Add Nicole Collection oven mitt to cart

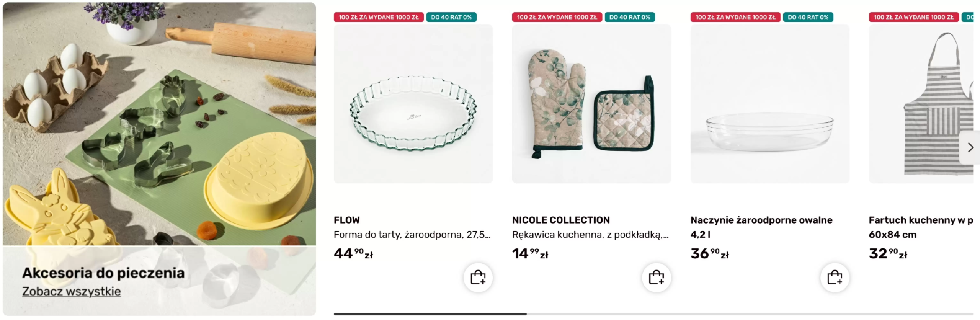tap(656, 277)
